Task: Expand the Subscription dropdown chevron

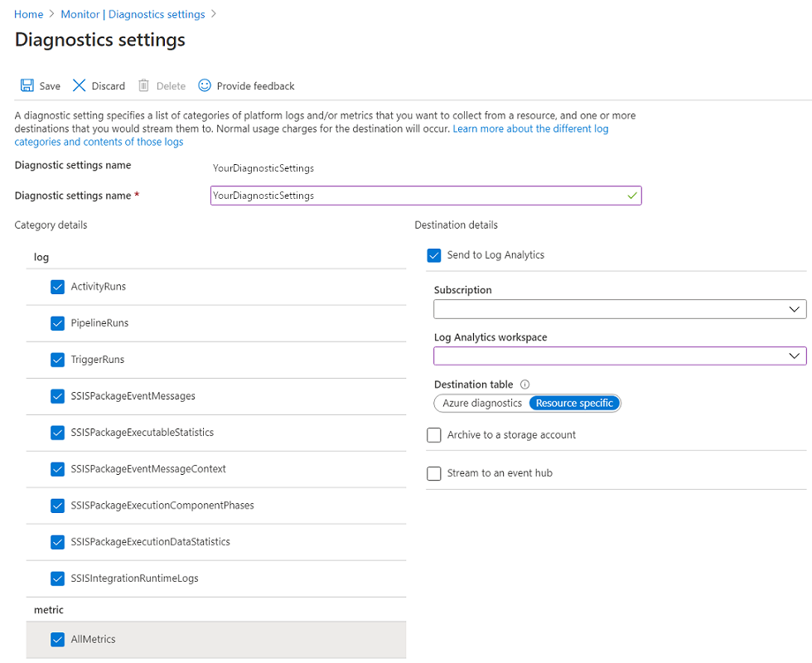Action: click(x=795, y=308)
